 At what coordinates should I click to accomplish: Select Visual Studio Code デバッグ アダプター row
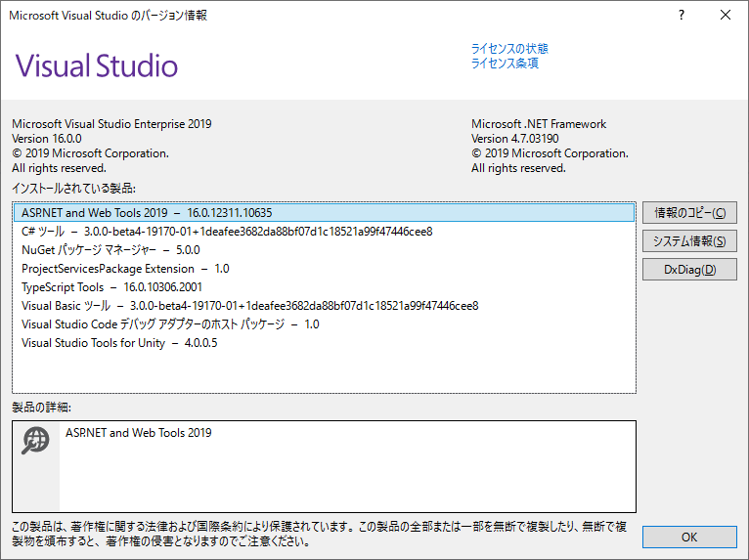[x=325, y=324]
